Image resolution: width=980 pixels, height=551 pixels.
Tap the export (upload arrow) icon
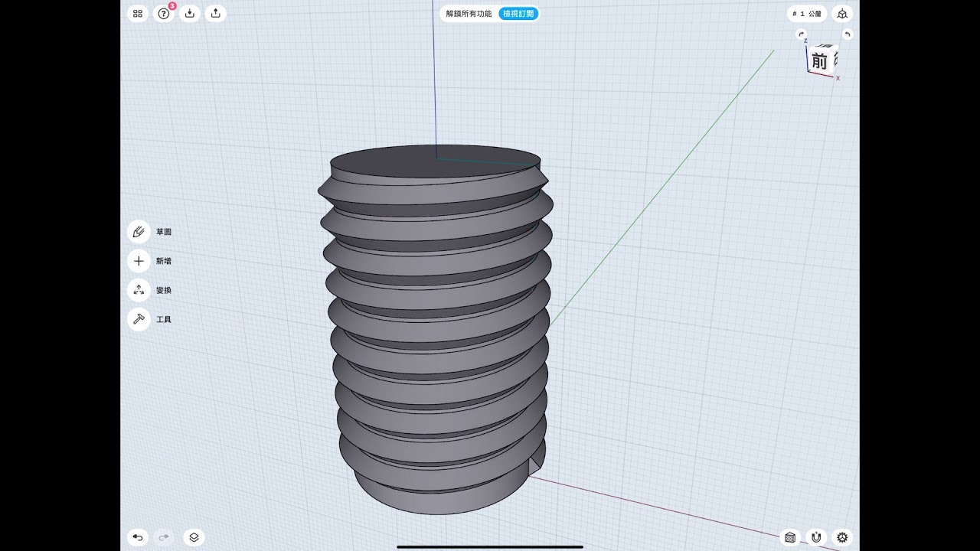pyautogui.click(x=216, y=13)
